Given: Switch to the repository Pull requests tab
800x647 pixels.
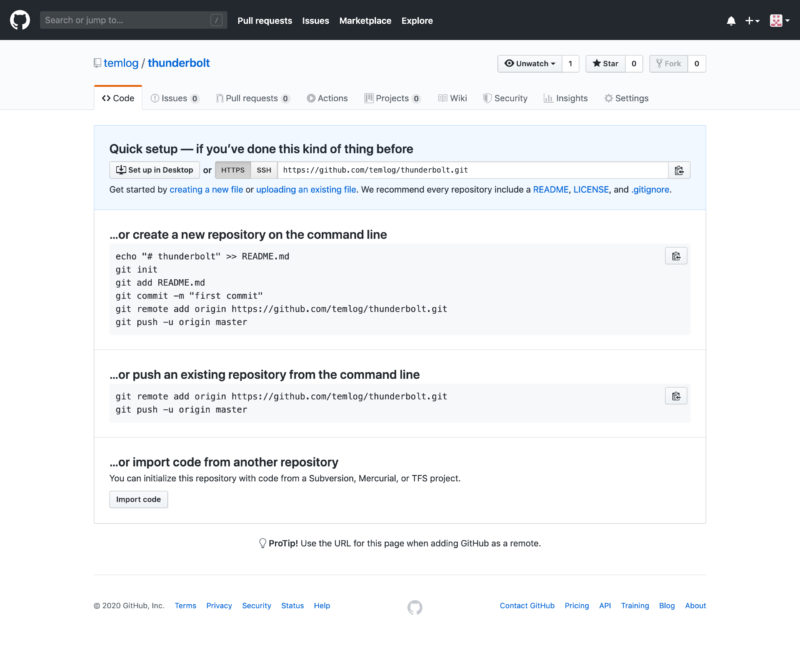Looking at the screenshot, I should point(253,98).
